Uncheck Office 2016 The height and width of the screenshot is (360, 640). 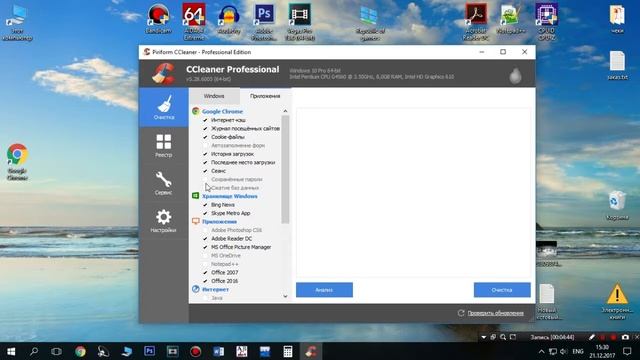tap(205, 281)
